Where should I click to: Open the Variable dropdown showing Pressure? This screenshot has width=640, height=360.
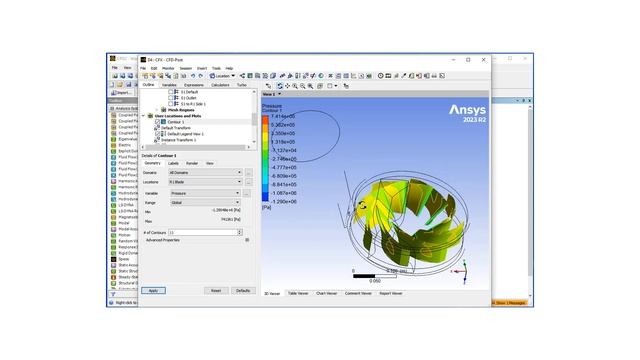coord(205,193)
